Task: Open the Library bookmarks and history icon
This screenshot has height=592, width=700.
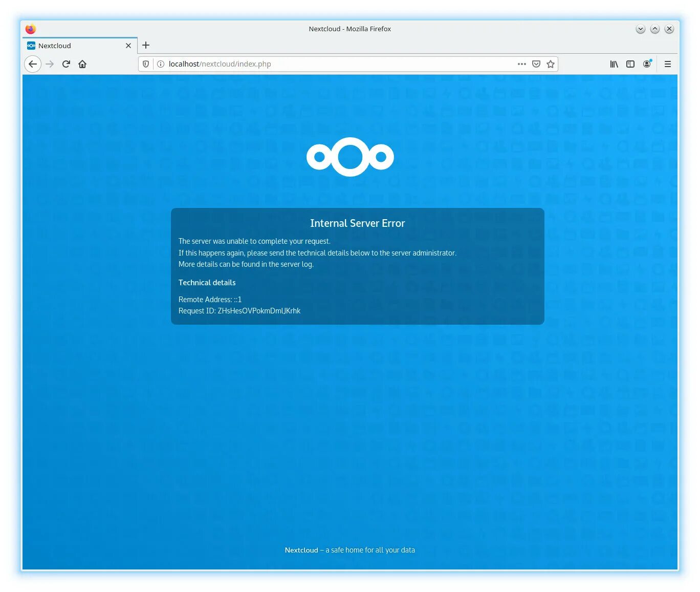Action: 614,64
